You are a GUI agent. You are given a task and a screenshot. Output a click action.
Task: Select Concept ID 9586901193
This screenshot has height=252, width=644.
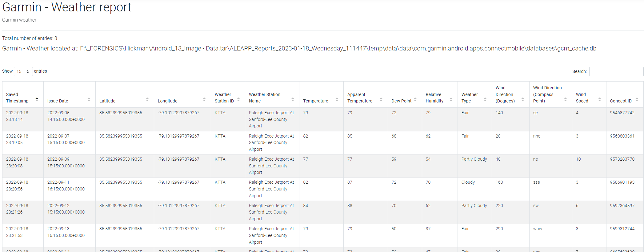coord(622,182)
